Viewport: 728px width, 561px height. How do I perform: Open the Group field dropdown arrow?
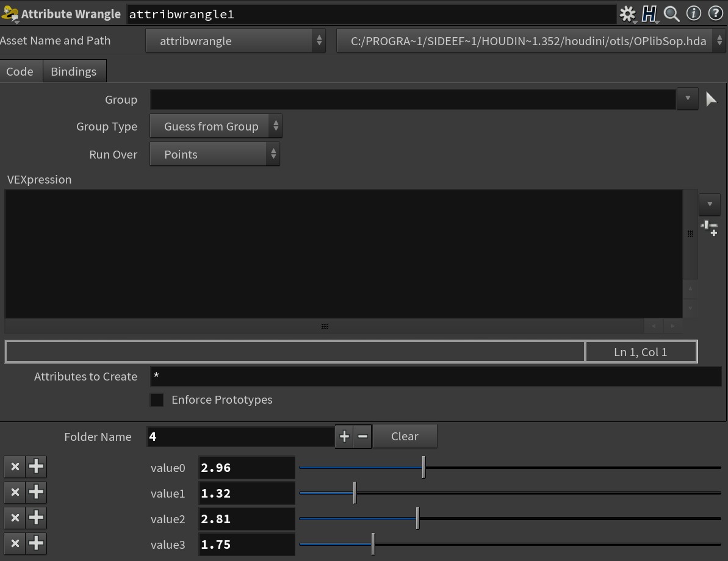tap(688, 99)
